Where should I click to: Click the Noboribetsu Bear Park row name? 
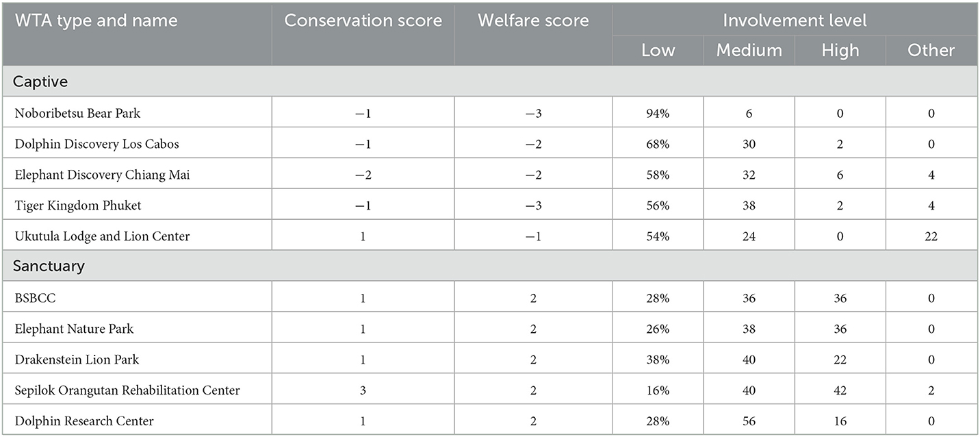click(x=78, y=113)
